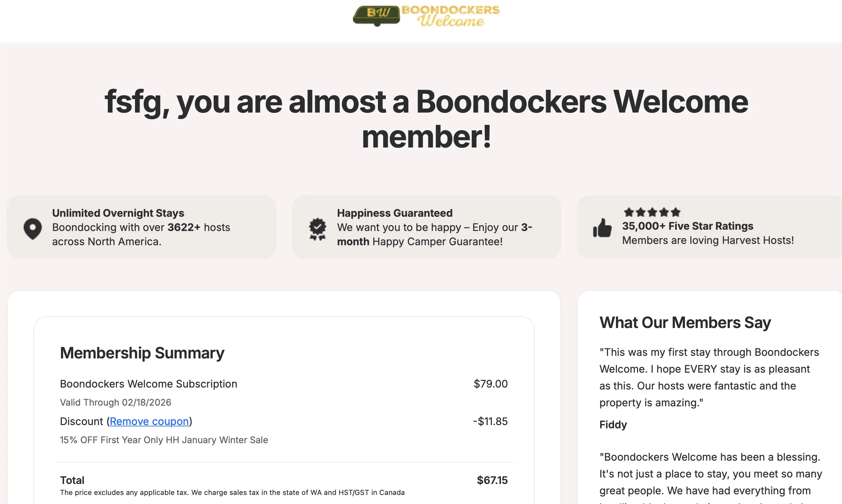Image resolution: width=842 pixels, height=504 pixels.
Task: Click the Membership Summary heading
Action: pyautogui.click(x=142, y=353)
